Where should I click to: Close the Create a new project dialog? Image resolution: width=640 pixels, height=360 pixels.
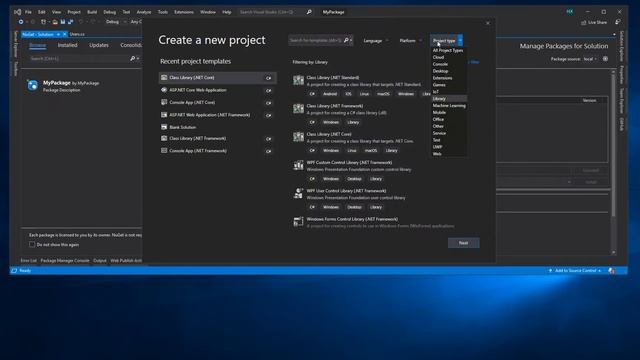coord(488,23)
